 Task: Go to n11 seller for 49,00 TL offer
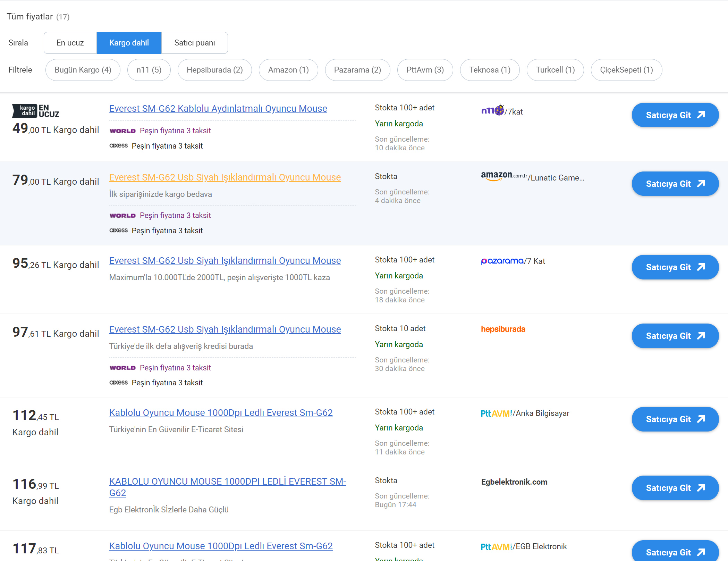[x=675, y=115]
